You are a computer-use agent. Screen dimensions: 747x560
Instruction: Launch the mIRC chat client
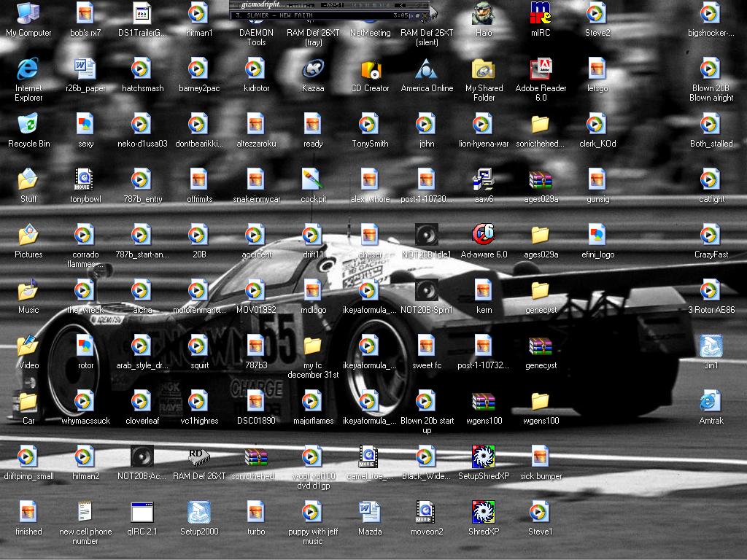coord(540,14)
